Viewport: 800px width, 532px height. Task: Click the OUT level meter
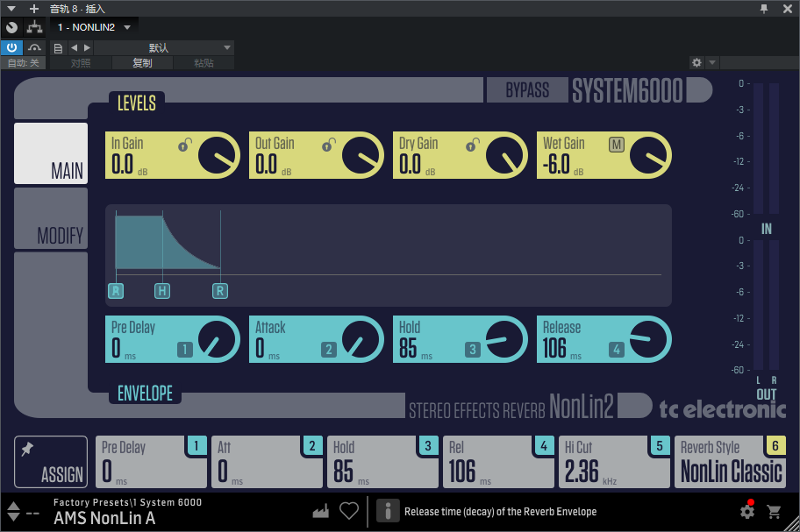coord(766,305)
